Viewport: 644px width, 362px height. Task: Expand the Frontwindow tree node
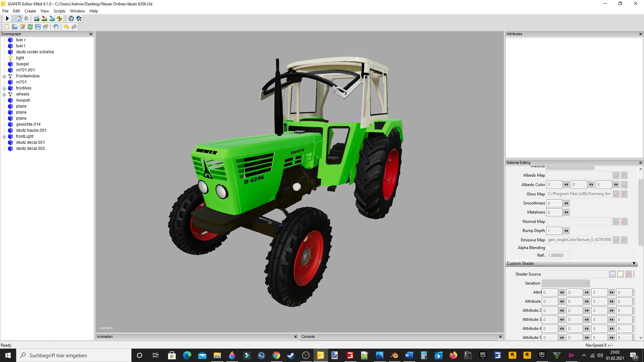click(x=4, y=76)
